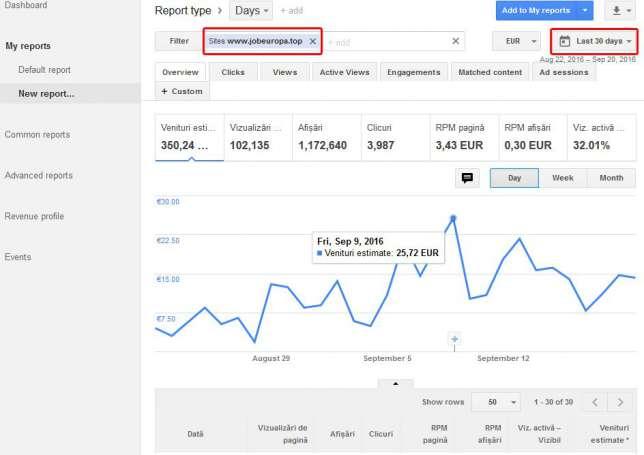
Task: Sort table by Venituri estimate column
Action: [610, 434]
